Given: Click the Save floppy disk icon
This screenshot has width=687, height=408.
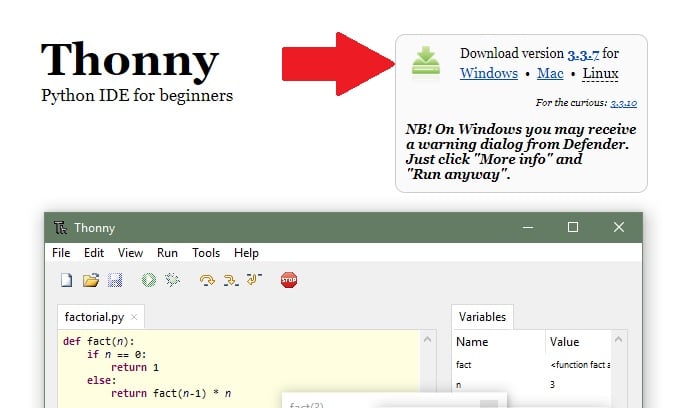Looking at the screenshot, I should tap(115, 280).
